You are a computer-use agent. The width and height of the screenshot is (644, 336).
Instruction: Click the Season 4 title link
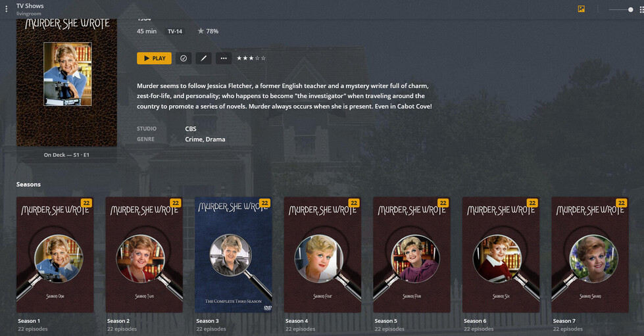(x=297, y=321)
